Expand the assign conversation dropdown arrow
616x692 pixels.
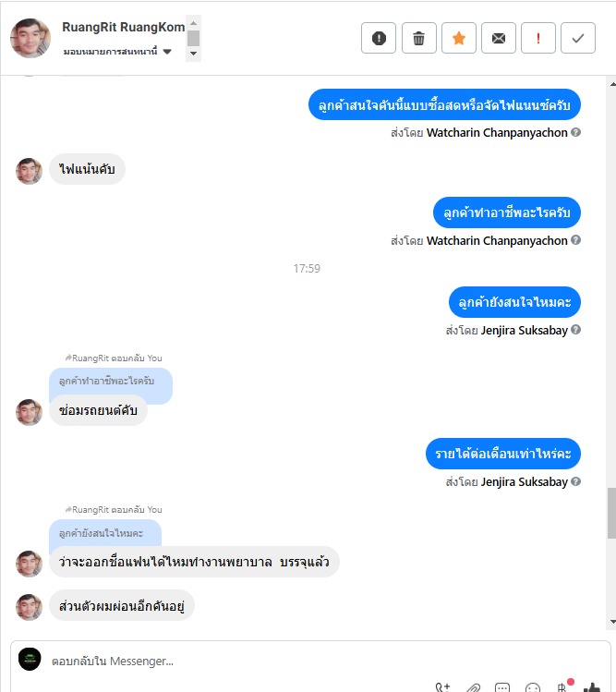point(167,52)
